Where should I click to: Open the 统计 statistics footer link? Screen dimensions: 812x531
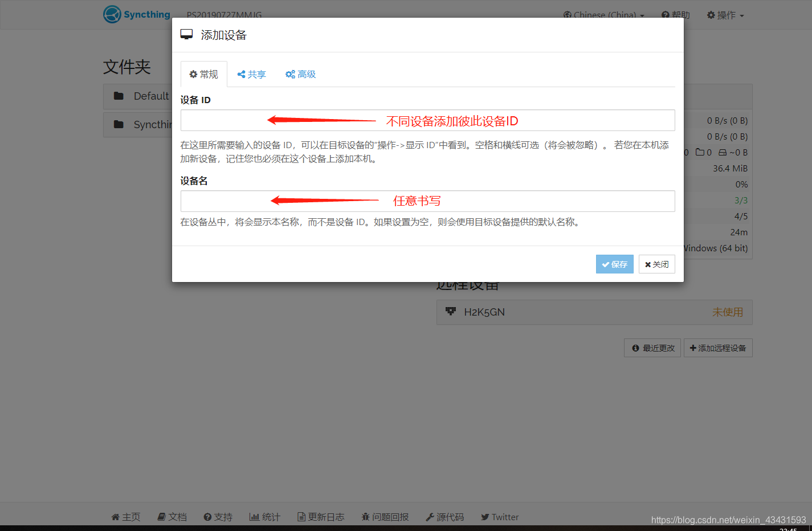point(265,517)
